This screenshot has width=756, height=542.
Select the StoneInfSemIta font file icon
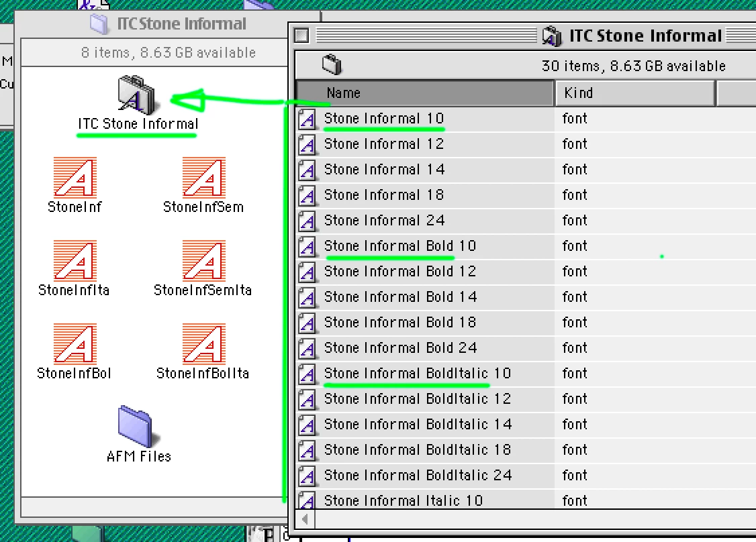(204, 261)
